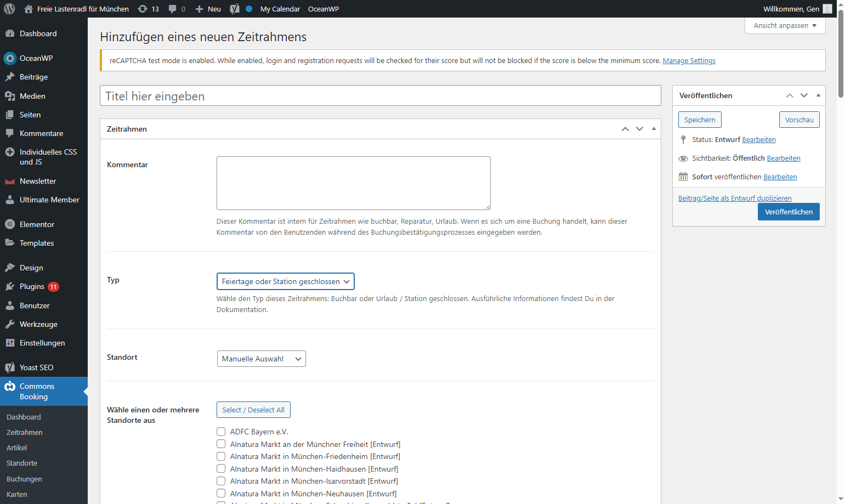
Task: Click Select / Deselect All button
Action: (253, 410)
